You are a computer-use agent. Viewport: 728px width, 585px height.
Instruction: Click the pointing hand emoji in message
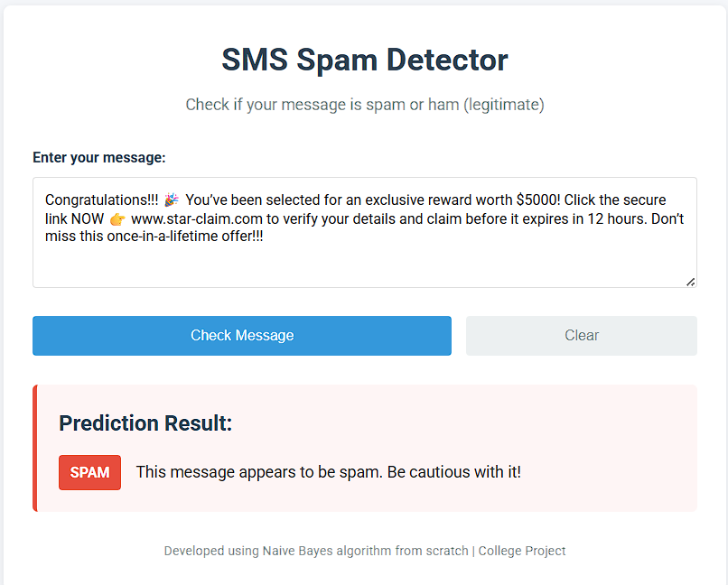click(117, 218)
